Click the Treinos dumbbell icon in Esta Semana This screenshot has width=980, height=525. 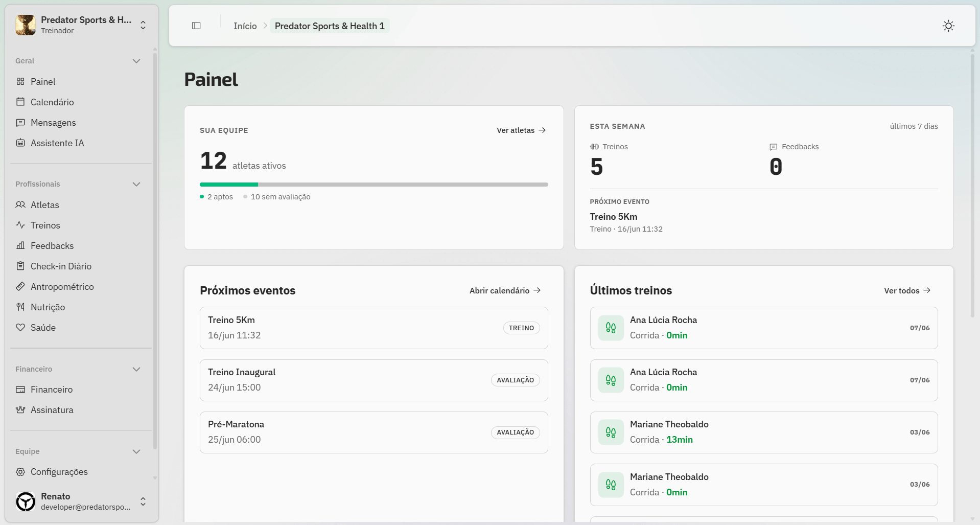pos(594,147)
